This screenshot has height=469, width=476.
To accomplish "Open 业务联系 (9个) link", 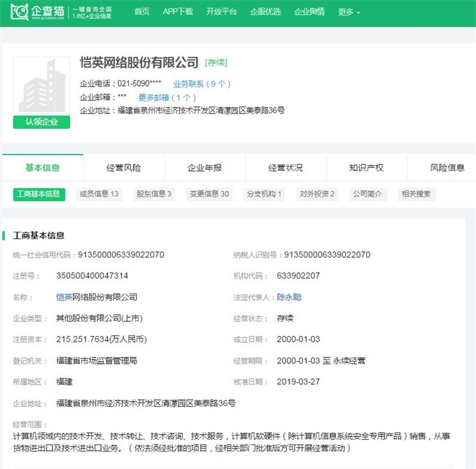I will point(202,84).
